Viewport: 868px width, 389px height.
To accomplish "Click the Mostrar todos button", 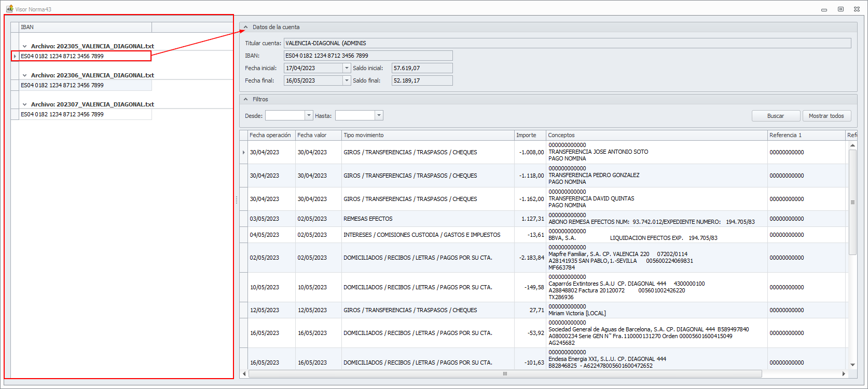I will click(826, 116).
